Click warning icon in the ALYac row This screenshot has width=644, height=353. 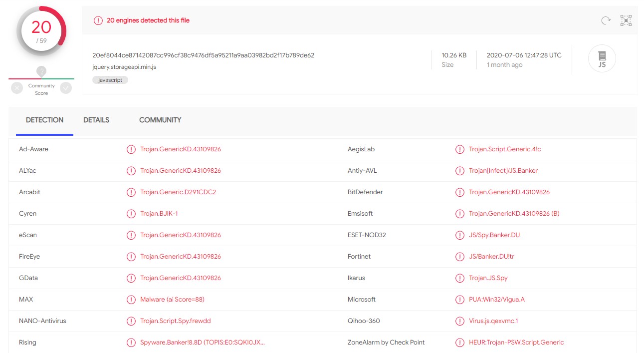[131, 171]
